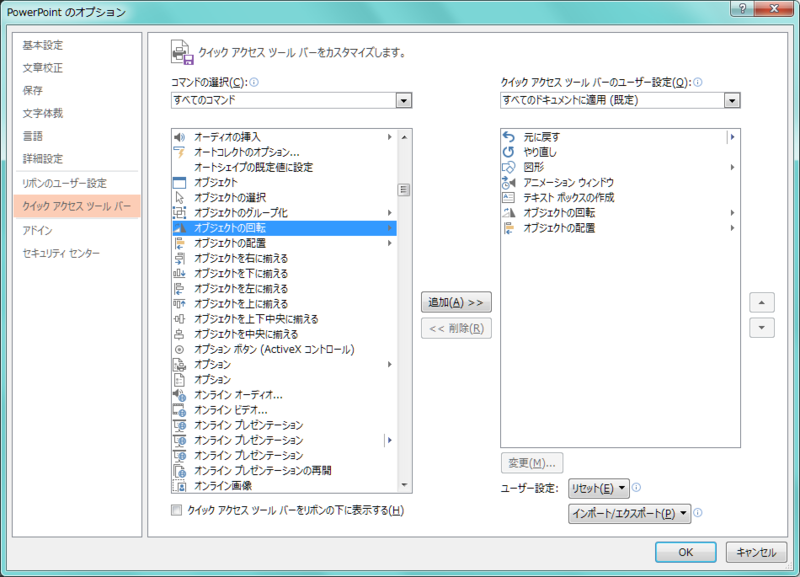Click the オブジェクトを中央に揃える icon
800x577 pixels.
pos(179,334)
